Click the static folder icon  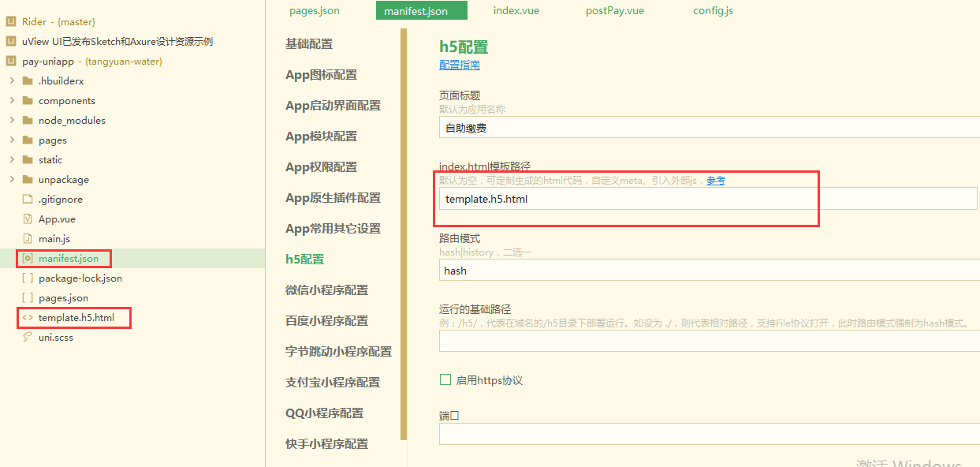pos(28,160)
